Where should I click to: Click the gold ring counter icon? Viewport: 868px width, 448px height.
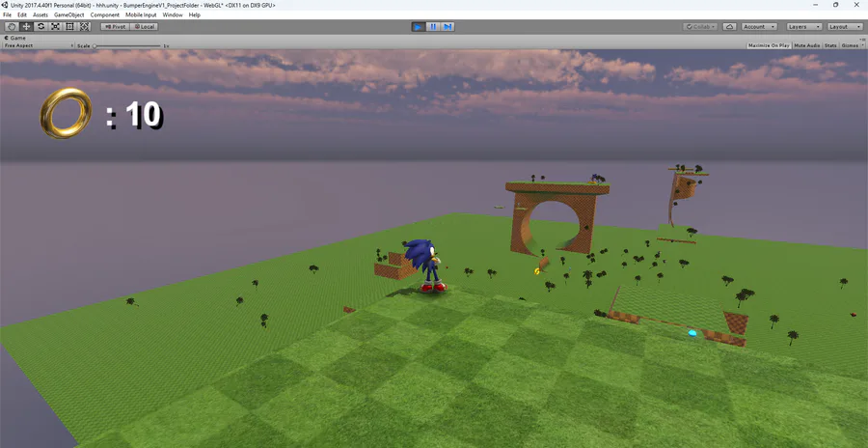click(x=66, y=113)
